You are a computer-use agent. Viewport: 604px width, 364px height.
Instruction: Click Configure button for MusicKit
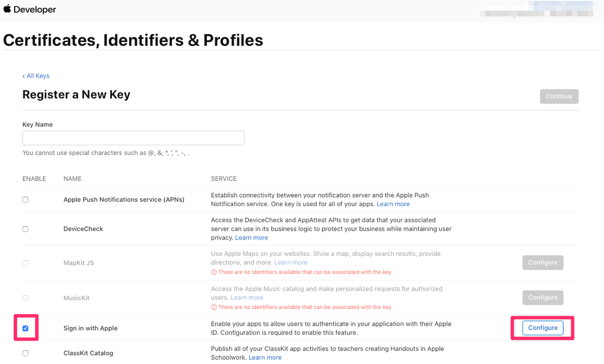[x=543, y=298]
